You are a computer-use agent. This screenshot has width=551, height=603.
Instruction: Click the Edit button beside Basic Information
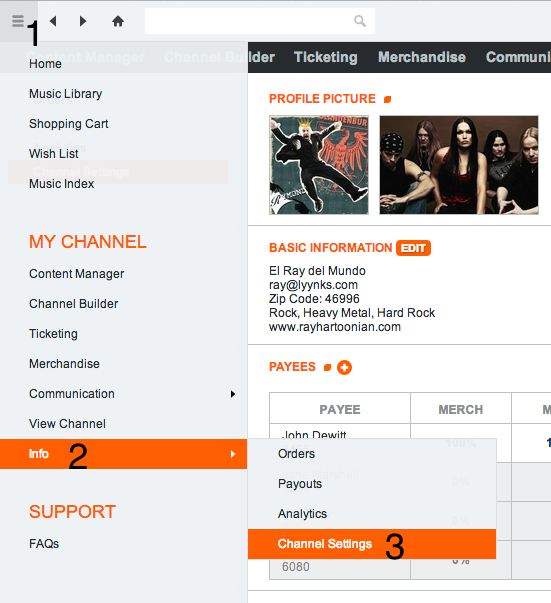[x=413, y=248]
